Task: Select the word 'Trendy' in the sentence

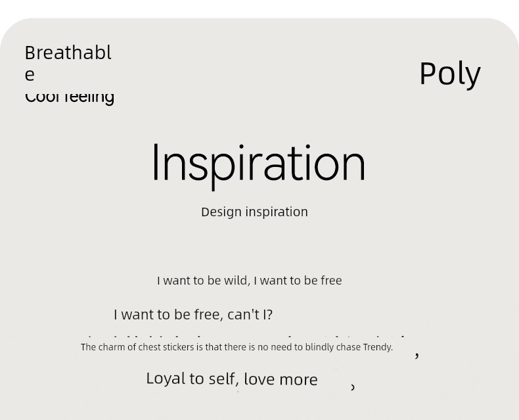Action: [x=377, y=347]
